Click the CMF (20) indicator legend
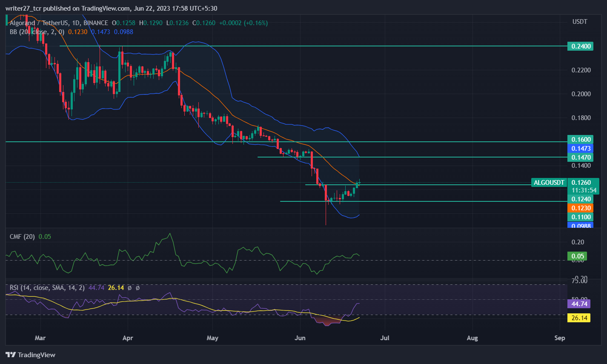Image resolution: width=607 pixels, height=364 pixels. point(22,236)
